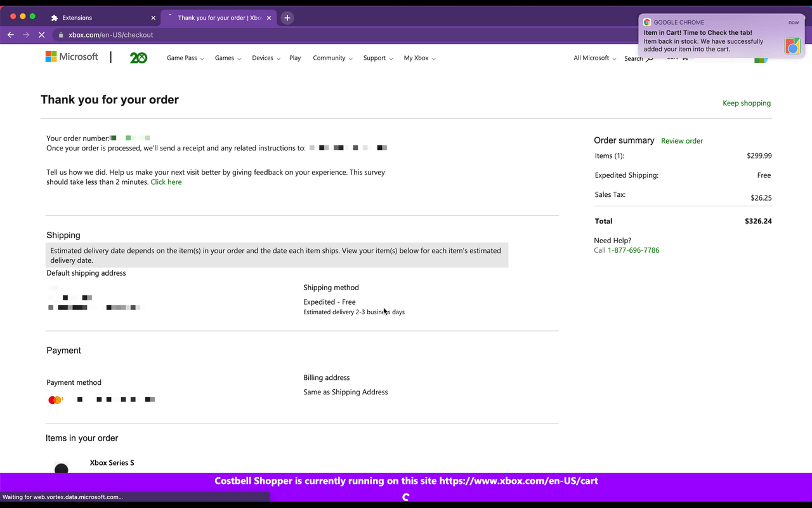Click the Expedited - Free shipping method text
812x508 pixels.
[329, 302]
